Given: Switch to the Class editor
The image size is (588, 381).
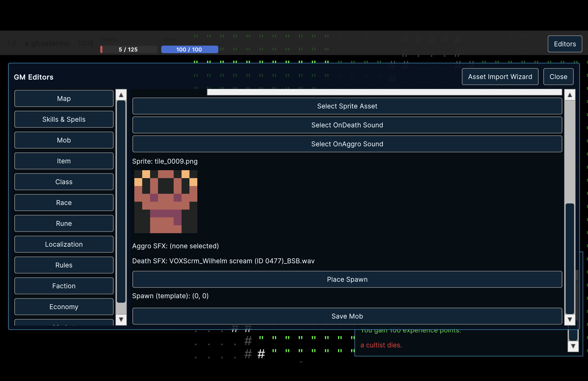Looking at the screenshot, I should point(64,182).
